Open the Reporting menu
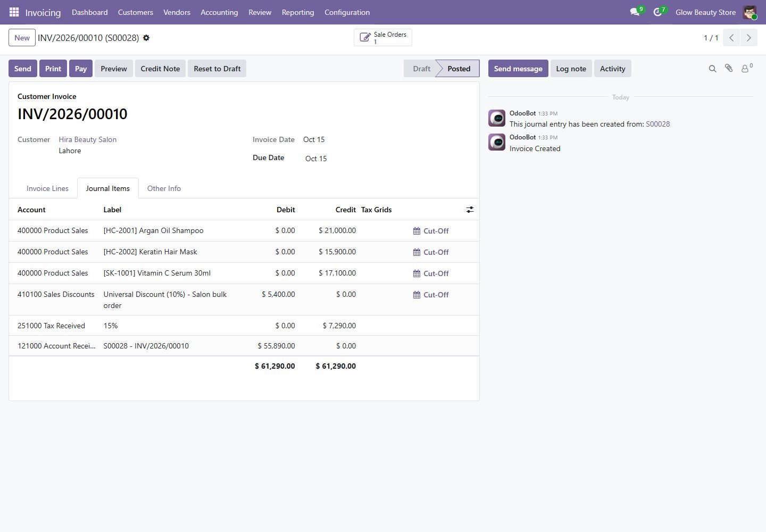Image resolution: width=766 pixels, height=532 pixels. [298, 12]
